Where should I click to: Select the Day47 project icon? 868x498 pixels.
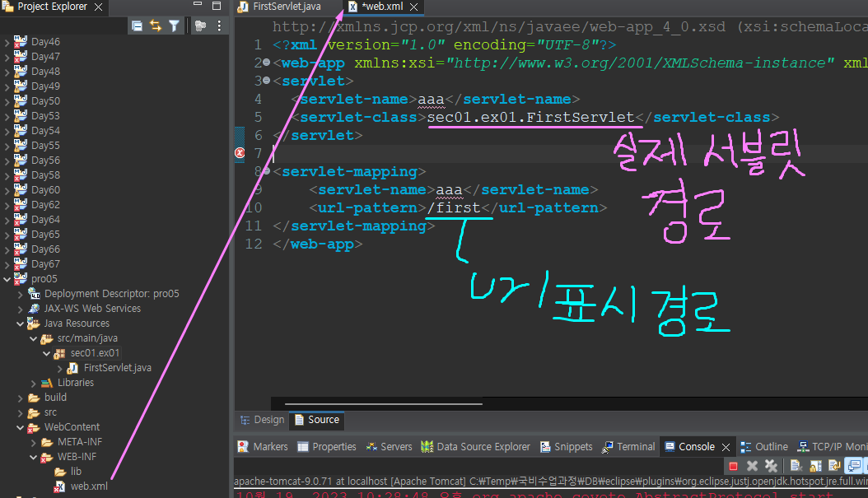pyautogui.click(x=21, y=57)
